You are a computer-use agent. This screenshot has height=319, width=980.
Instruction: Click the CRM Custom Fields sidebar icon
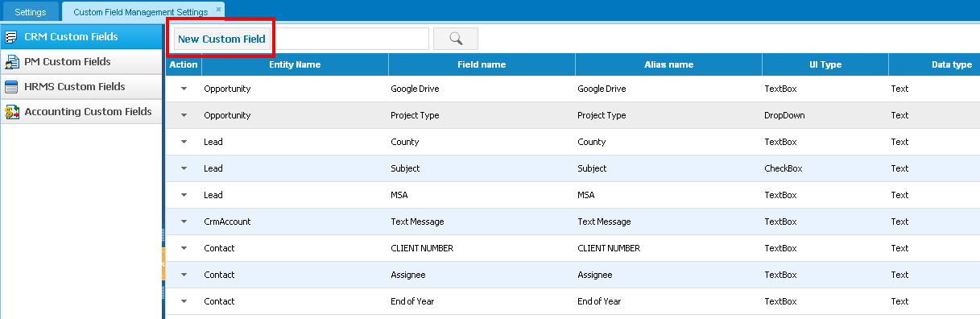[11, 37]
